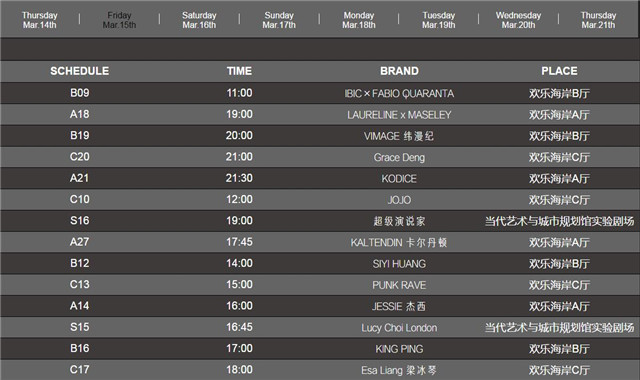This screenshot has width=640, height=380.
Task: Go to Monday Mar.18th tab
Action: coord(359,20)
